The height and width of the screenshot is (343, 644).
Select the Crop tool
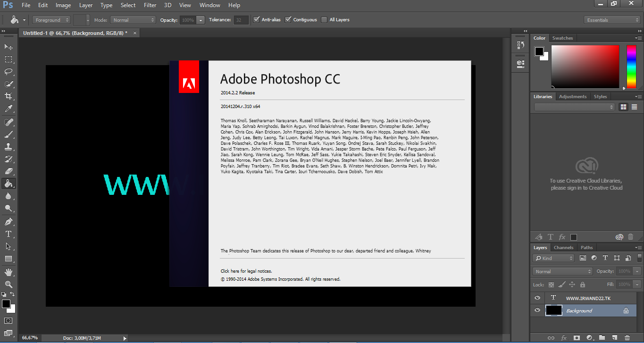click(8, 96)
